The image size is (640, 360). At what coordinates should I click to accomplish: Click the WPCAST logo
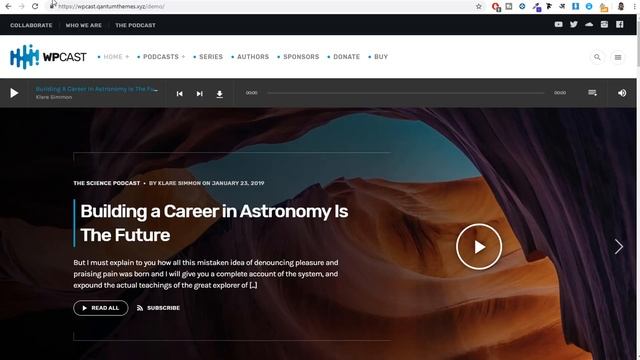tap(48, 57)
